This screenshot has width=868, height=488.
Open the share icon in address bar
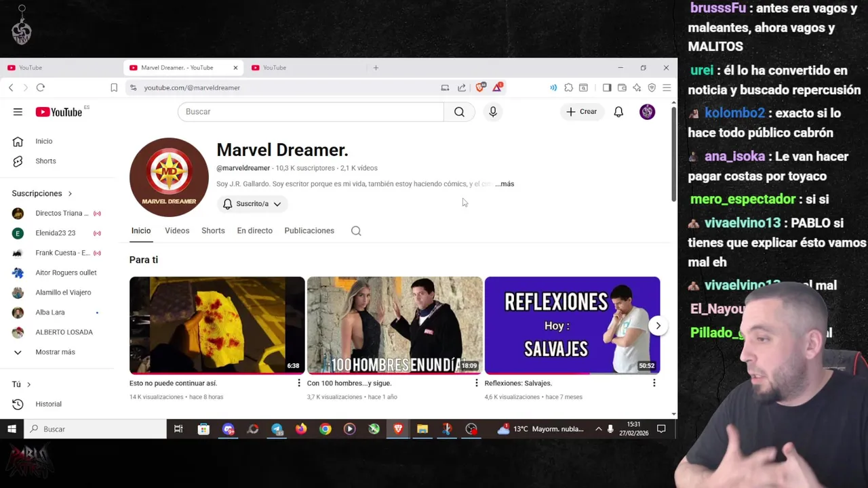462,87
